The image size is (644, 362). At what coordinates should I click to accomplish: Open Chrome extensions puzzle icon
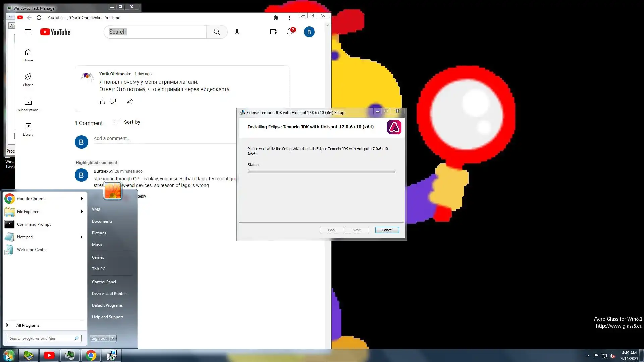pos(276,18)
